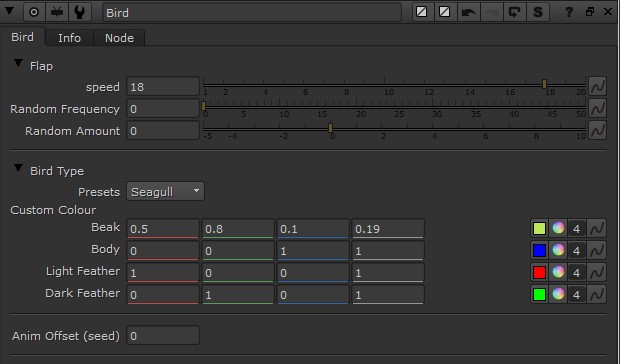The height and width of the screenshot is (364, 620).
Task: Click the Anim Offset (seed) field
Action: (163, 336)
